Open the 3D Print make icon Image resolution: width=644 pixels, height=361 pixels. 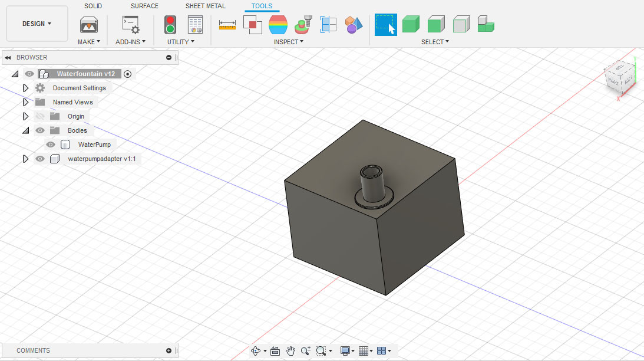point(89,25)
